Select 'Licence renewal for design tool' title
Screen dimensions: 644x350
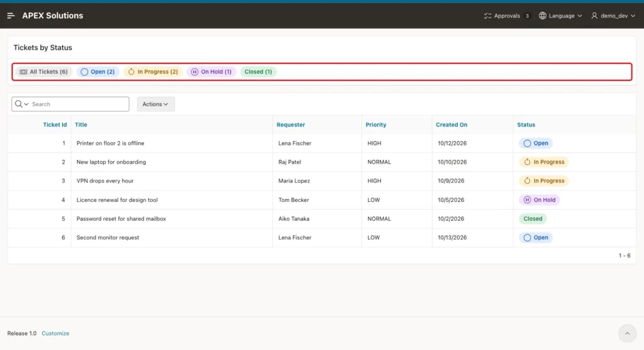117,200
